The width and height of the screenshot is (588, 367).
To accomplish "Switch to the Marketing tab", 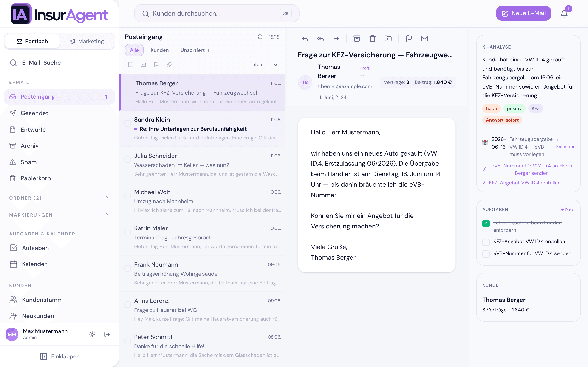I will (x=87, y=41).
